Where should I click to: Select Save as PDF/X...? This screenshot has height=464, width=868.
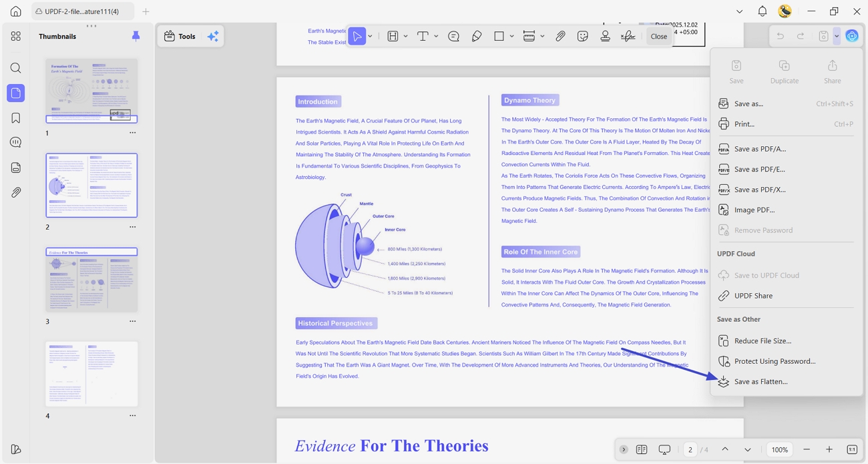787,190
